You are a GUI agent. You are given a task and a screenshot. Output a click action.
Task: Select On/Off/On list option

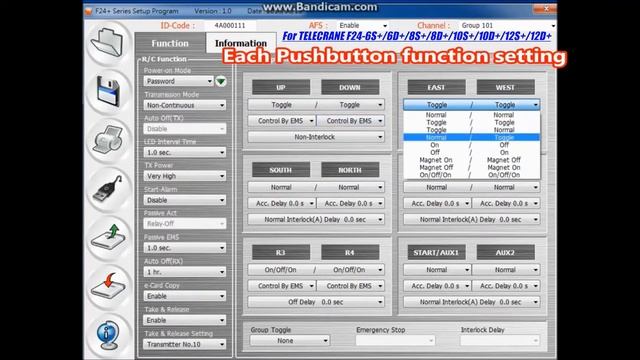(471, 175)
